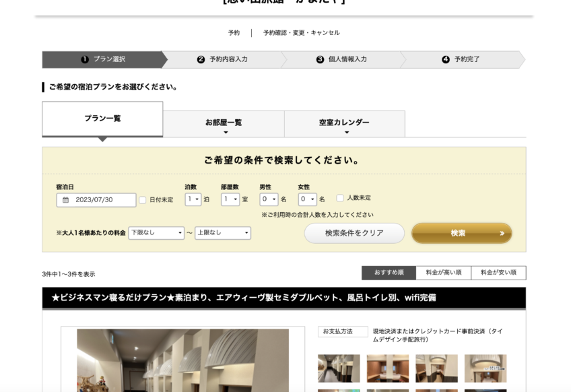
Task: Open the 男性 guest count dropdown
Action: coord(269,199)
